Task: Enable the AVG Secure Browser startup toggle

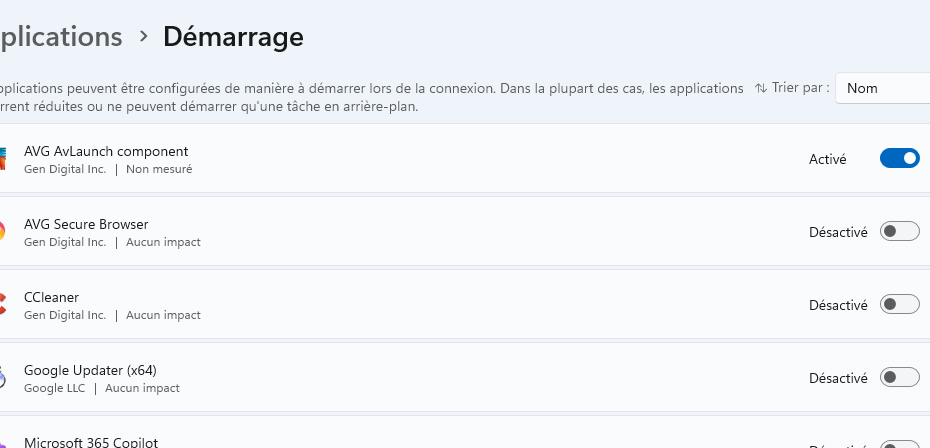Action: pyautogui.click(x=899, y=232)
